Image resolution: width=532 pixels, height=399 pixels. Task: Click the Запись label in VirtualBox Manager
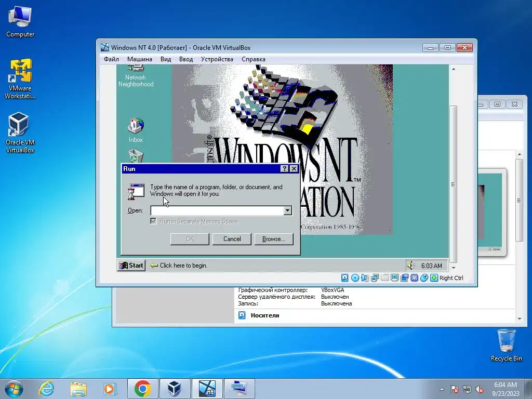(x=248, y=303)
